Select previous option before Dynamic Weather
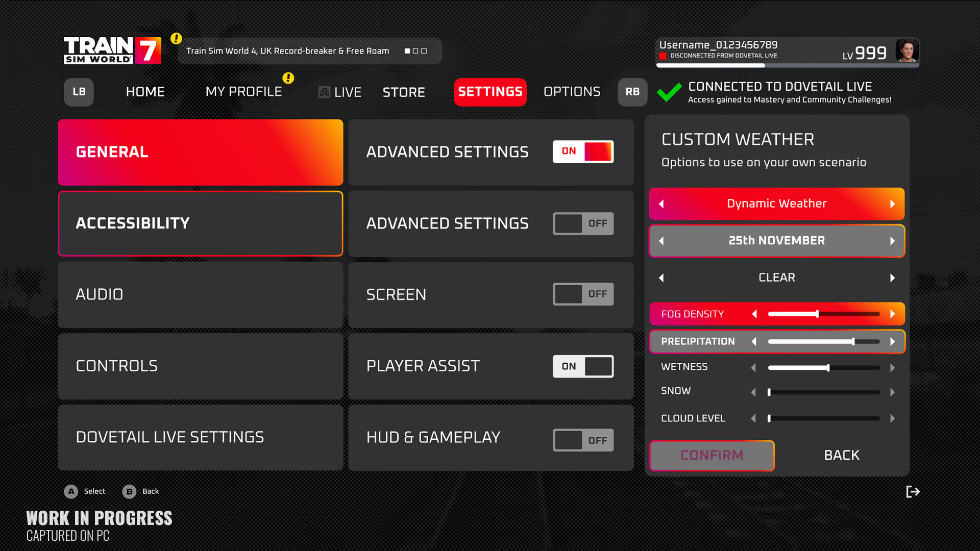 click(x=661, y=204)
